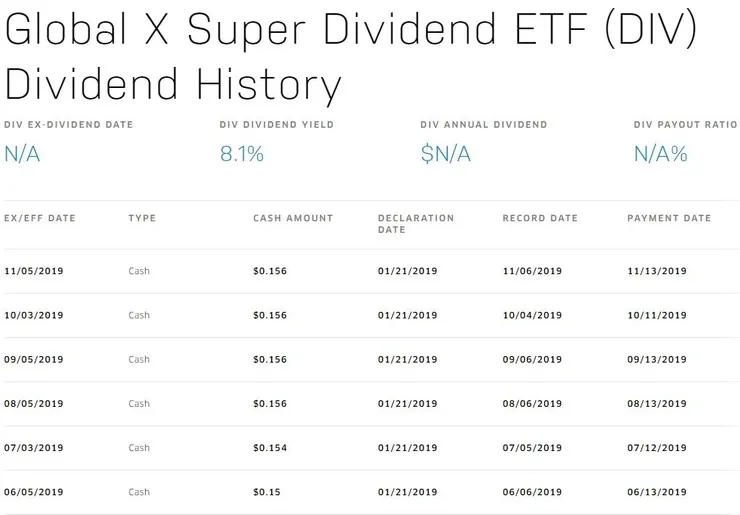Select the PAYMENT DATE column header

[669, 218]
